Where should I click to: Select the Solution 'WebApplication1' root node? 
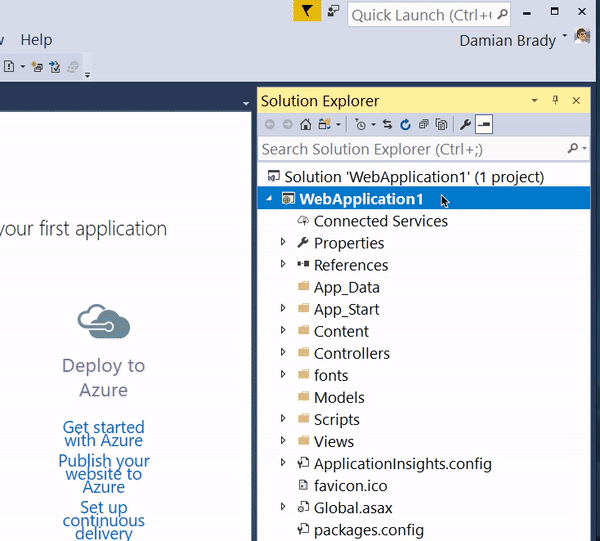pyautogui.click(x=414, y=177)
